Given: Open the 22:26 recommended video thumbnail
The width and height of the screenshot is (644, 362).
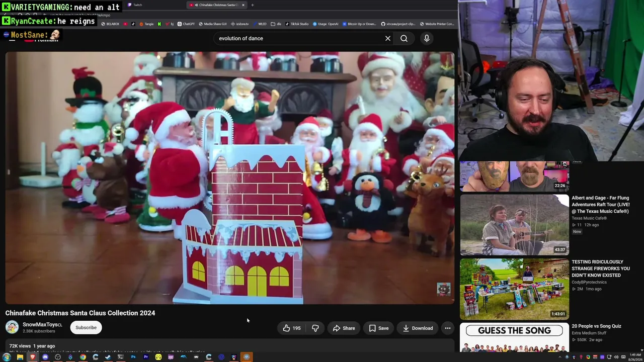Looking at the screenshot, I should pos(514,176).
